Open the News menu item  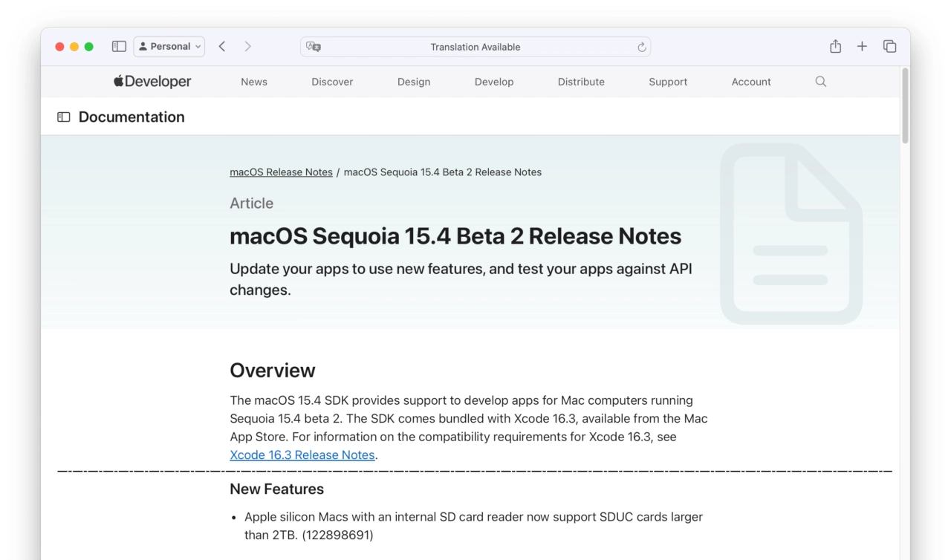(x=253, y=82)
